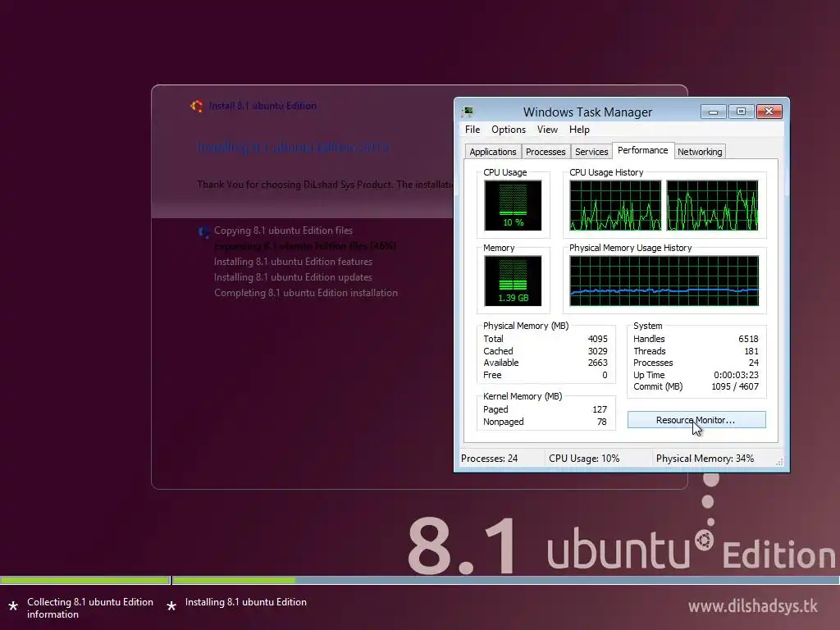Click the Ubuntu logo in installer title
840x630 pixels.
point(197,106)
